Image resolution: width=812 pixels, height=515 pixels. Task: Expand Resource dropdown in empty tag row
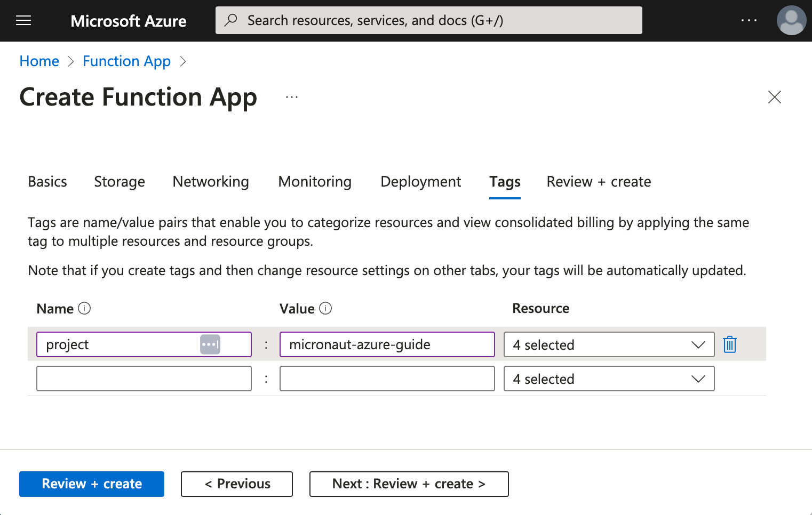pyautogui.click(x=609, y=379)
